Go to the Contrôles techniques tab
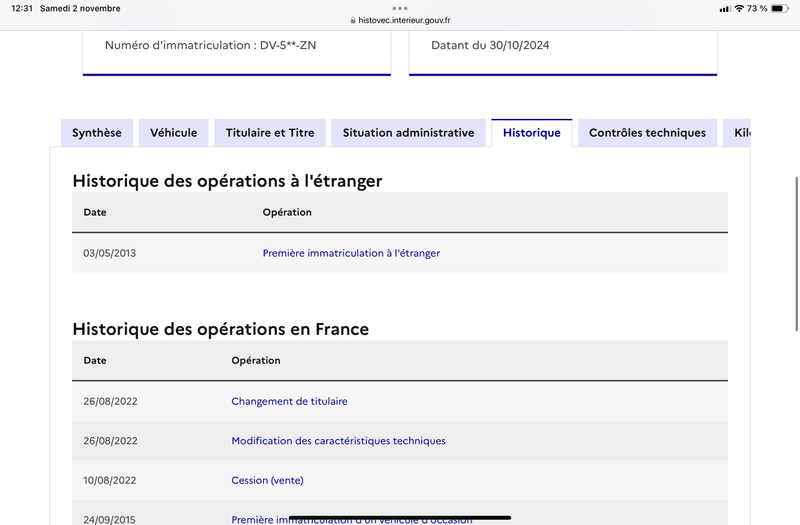 [x=647, y=133]
